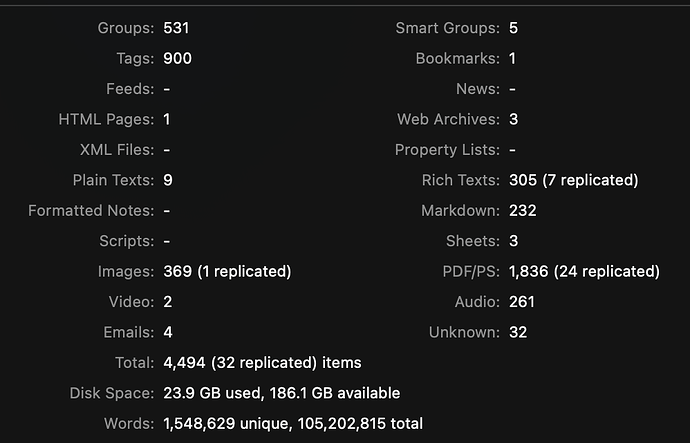Select the Audio count 261
Viewport: 690px width, 443px height.
click(x=522, y=302)
